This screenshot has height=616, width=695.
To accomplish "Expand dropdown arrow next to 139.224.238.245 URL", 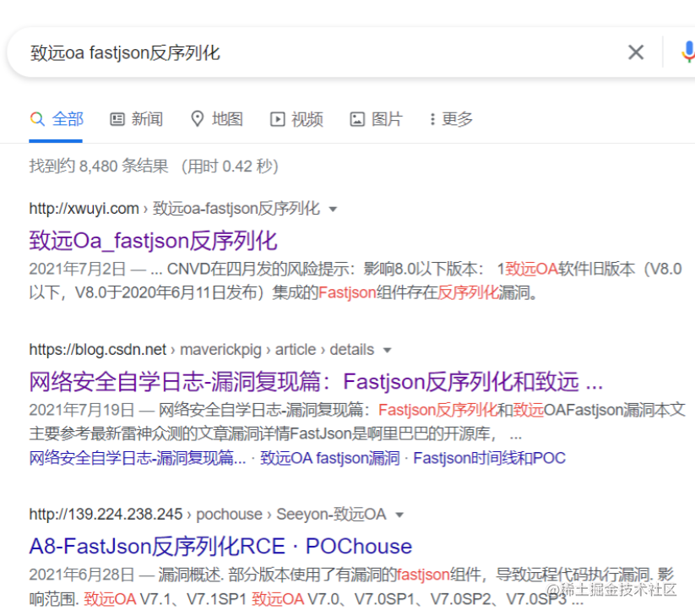I will pos(399,515).
